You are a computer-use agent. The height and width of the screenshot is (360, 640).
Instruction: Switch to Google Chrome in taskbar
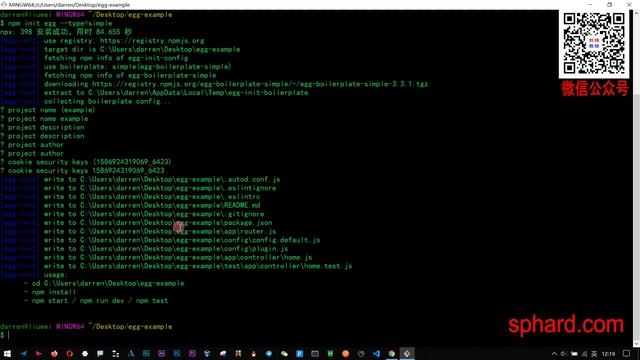392,353
